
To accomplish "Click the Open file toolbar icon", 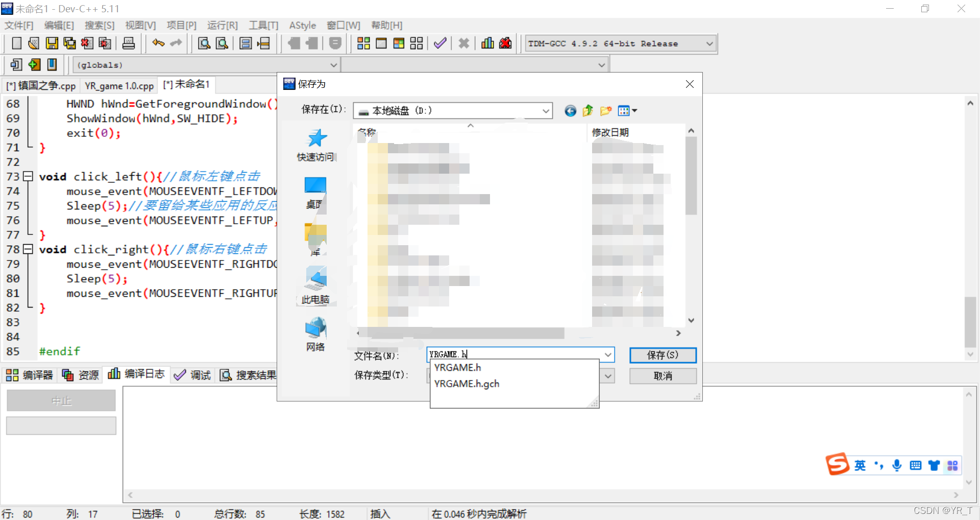I will [34, 43].
